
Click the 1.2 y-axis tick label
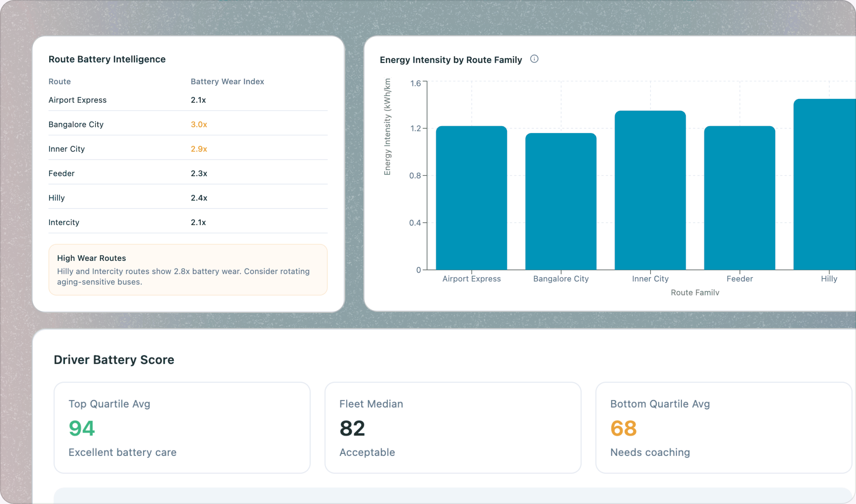click(415, 128)
